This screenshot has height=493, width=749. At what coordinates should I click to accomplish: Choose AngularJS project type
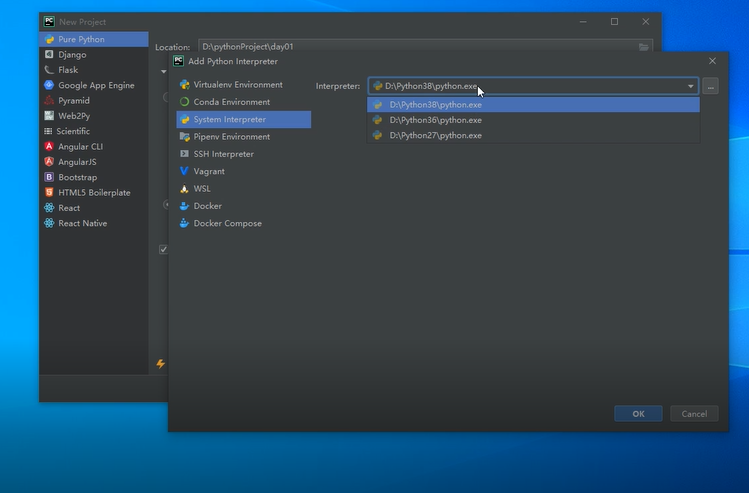coord(94,161)
